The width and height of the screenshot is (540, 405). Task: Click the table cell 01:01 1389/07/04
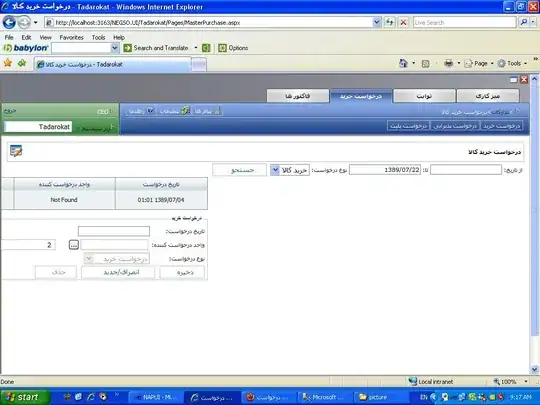161,200
